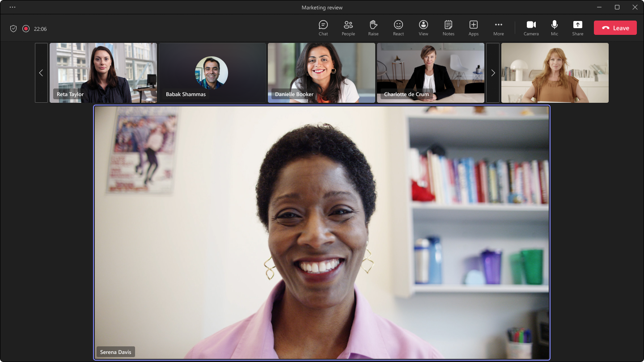Click the security shield icon
Image resolution: width=644 pixels, height=362 pixels.
point(13,28)
